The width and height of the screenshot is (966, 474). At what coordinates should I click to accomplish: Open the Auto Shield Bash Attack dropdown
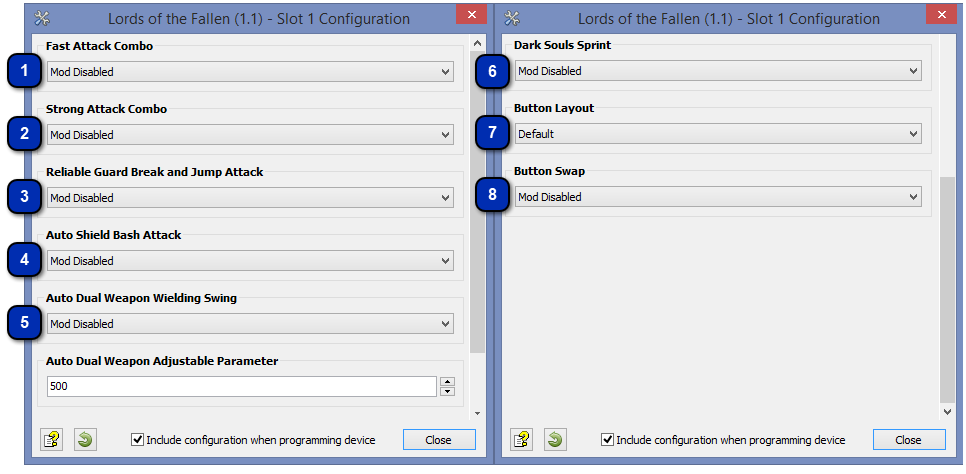(250, 261)
